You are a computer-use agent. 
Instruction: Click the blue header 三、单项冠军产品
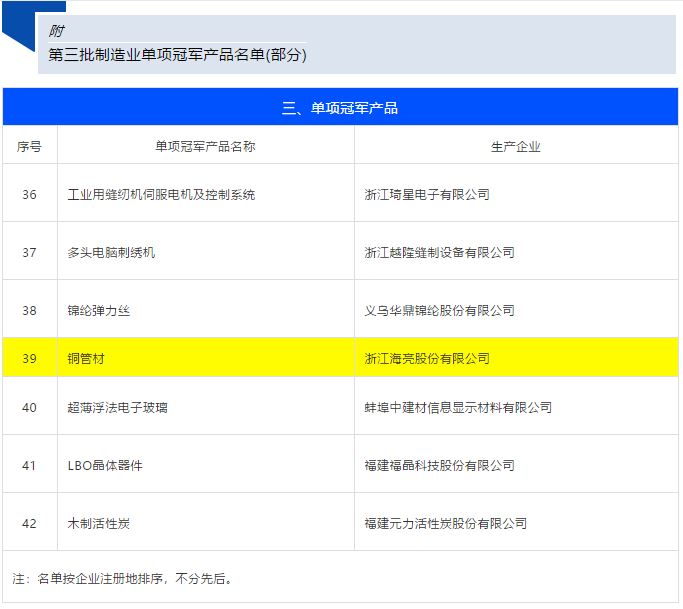coord(340,107)
